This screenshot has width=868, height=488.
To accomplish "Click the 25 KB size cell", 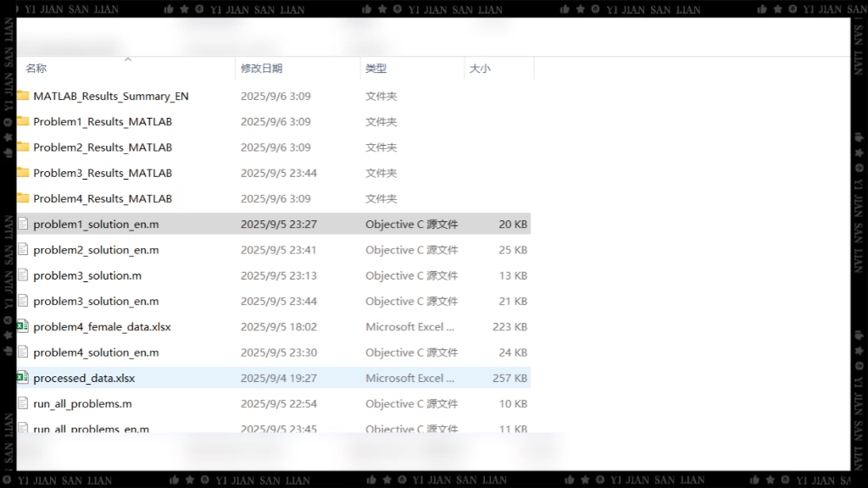I will point(513,250).
